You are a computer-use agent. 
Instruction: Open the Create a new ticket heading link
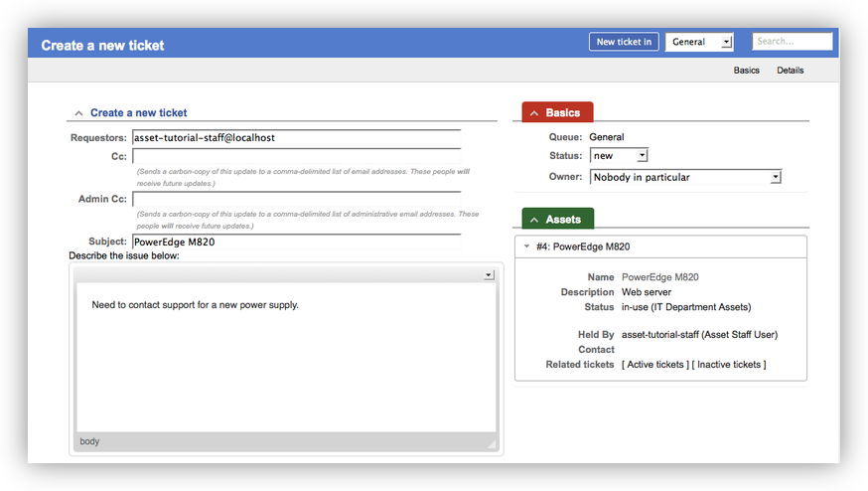(x=138, y=112)
